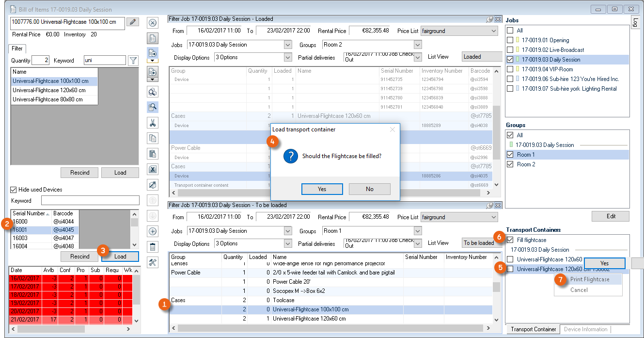Click the trash can delete icon
This screenshot has height=338, width=644.
click(x=152, y=247)
